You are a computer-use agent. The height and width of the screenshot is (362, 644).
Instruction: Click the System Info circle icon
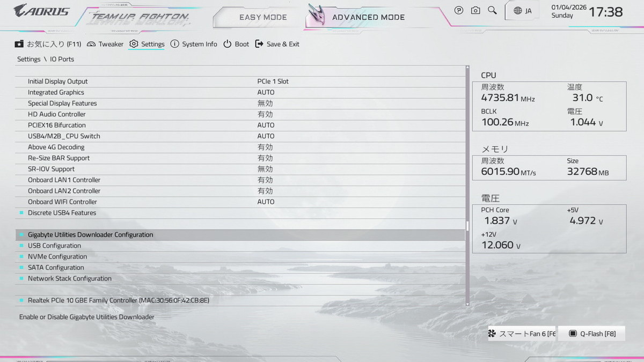174,44
